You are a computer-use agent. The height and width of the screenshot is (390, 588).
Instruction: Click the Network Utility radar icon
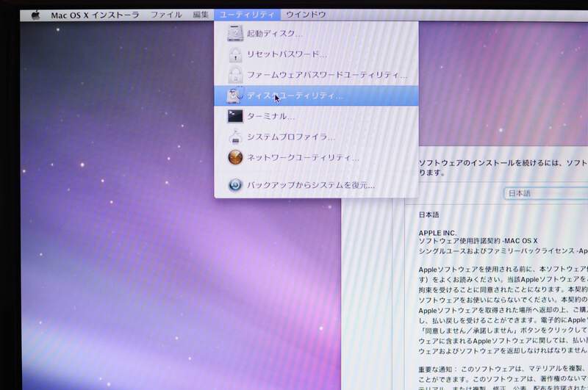tap(234, 157)
